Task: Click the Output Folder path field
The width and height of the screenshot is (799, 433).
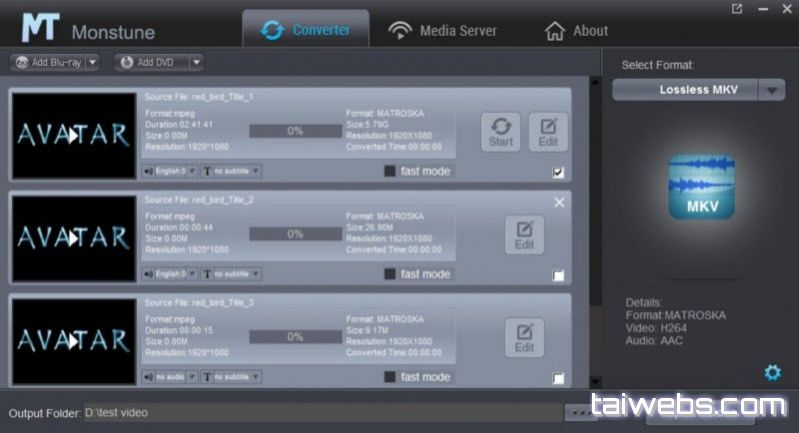Action: coord(320,412)
